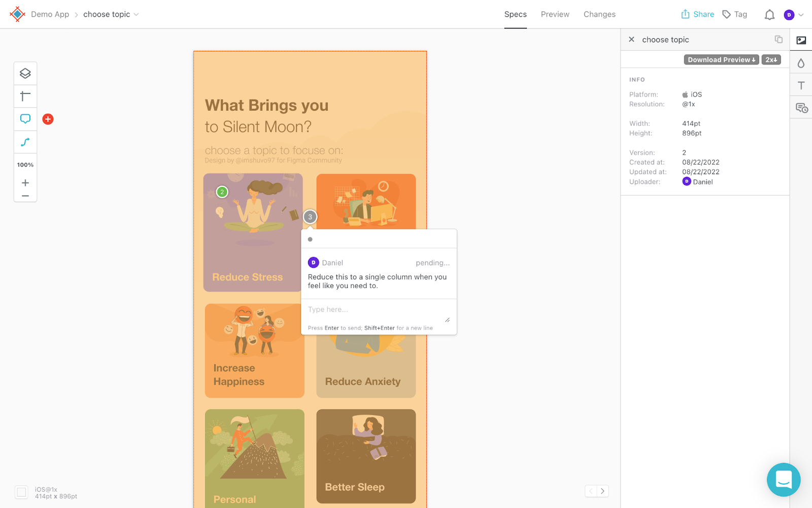
Task: Go to the previous screen arrow
Action: [591, 491]
